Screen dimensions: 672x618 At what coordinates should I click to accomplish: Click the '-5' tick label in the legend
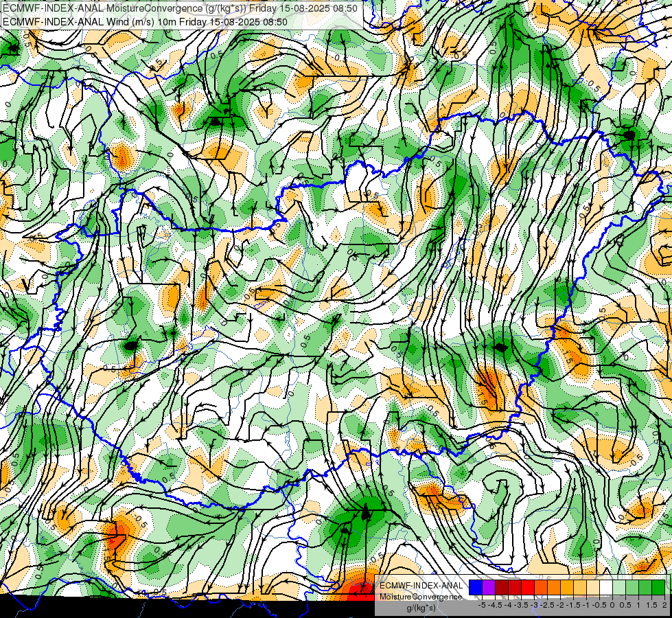tap(482, 605)
